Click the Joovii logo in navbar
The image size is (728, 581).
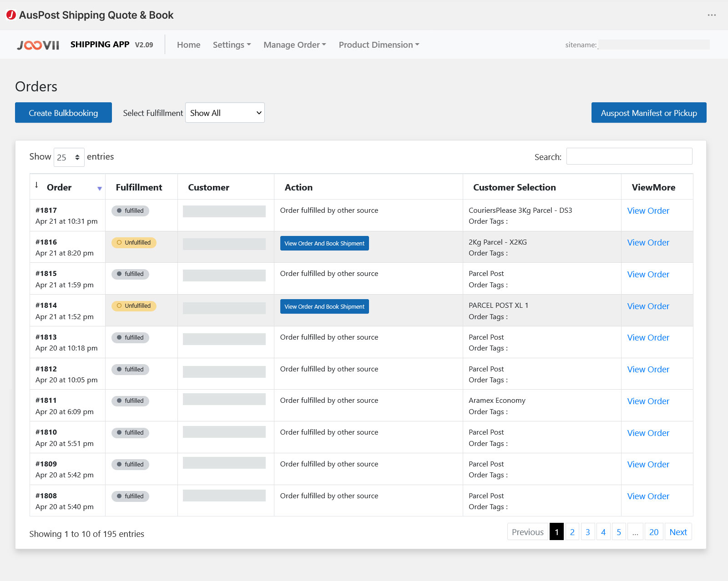click(38, 45)
